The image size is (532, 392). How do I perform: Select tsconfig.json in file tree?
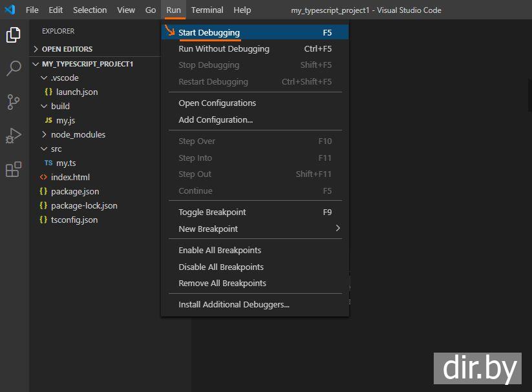[74, 220]
